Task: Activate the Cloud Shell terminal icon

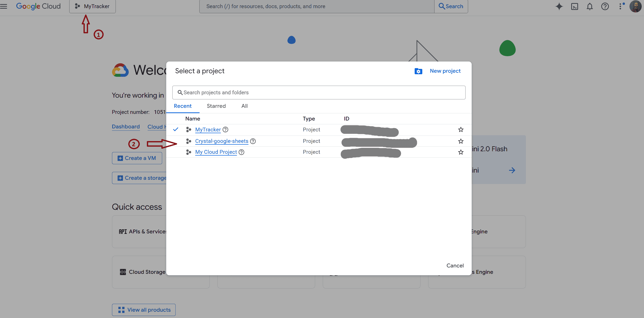Action: 575,6
